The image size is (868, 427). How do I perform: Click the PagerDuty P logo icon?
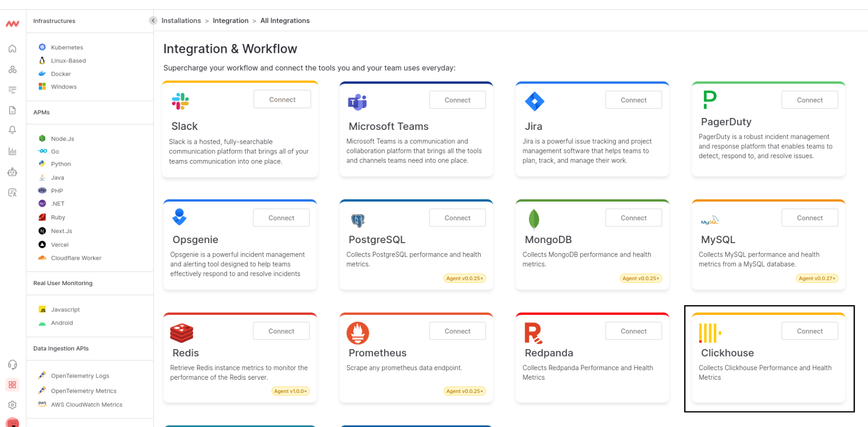click(x=710, y=100)
